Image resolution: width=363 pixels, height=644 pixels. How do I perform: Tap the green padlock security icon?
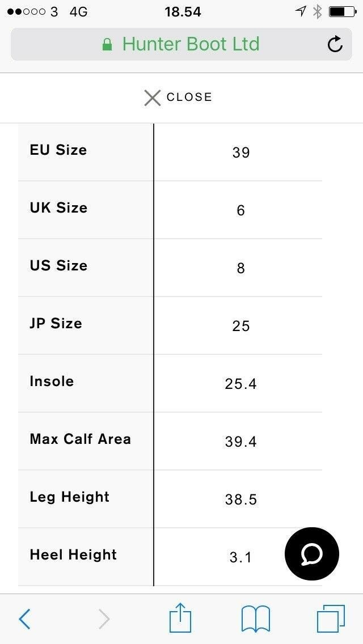[107, 45]
